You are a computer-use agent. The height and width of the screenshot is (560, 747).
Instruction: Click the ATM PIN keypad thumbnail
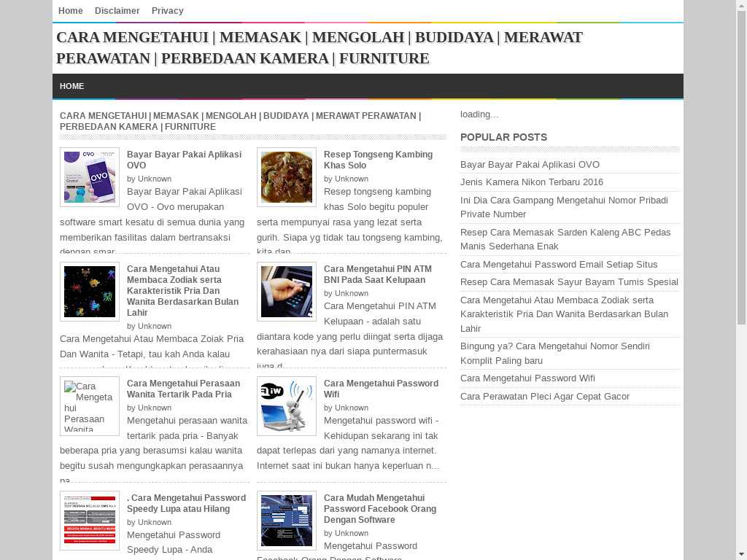tap(286, 292)
